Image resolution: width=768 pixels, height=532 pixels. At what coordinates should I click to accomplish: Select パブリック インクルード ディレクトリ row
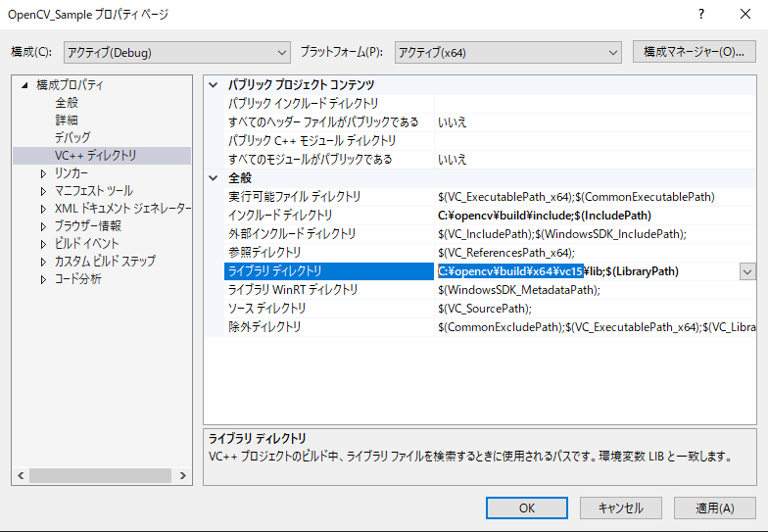[490, 104]
